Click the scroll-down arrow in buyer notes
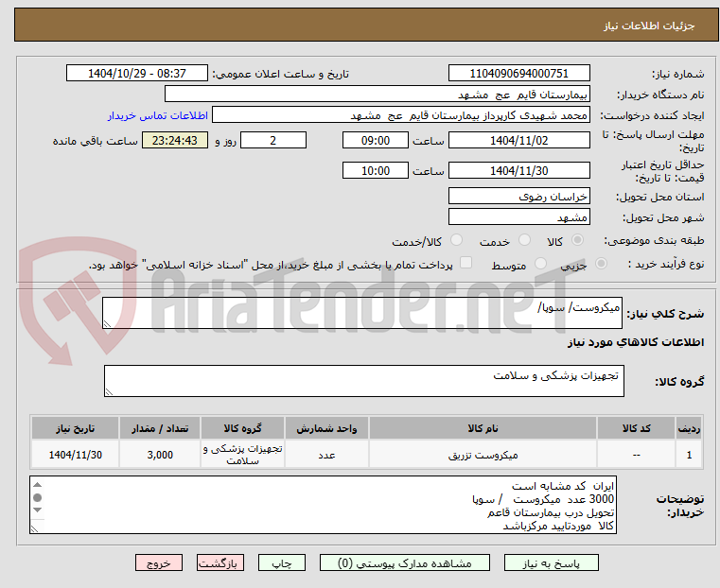720x588 pixels. [38, 510]
